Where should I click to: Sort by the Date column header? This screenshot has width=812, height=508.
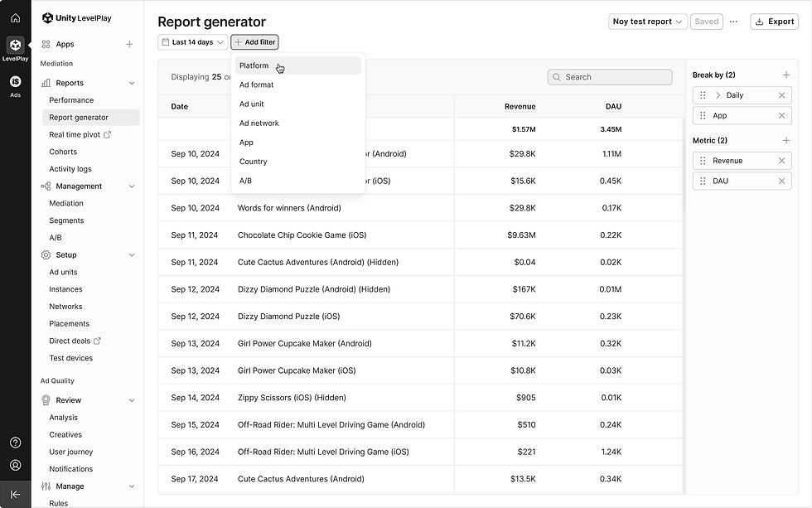(180, 107)
